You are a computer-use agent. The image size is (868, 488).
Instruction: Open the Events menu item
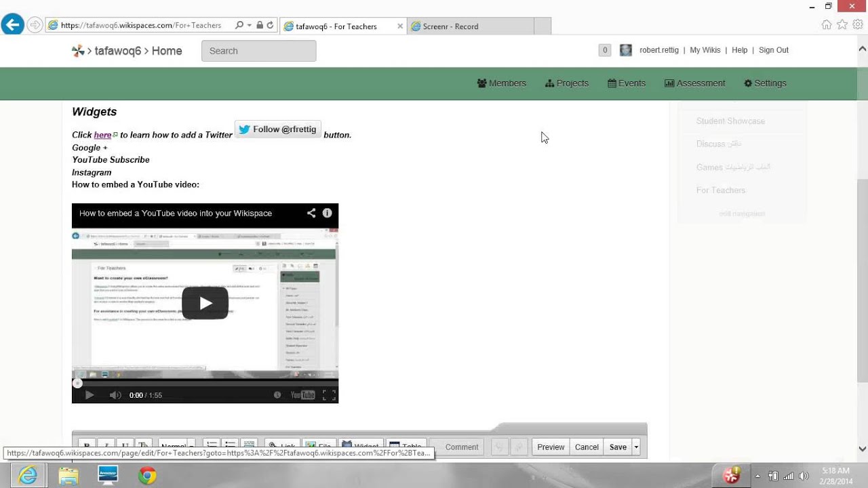coord(627,83)
